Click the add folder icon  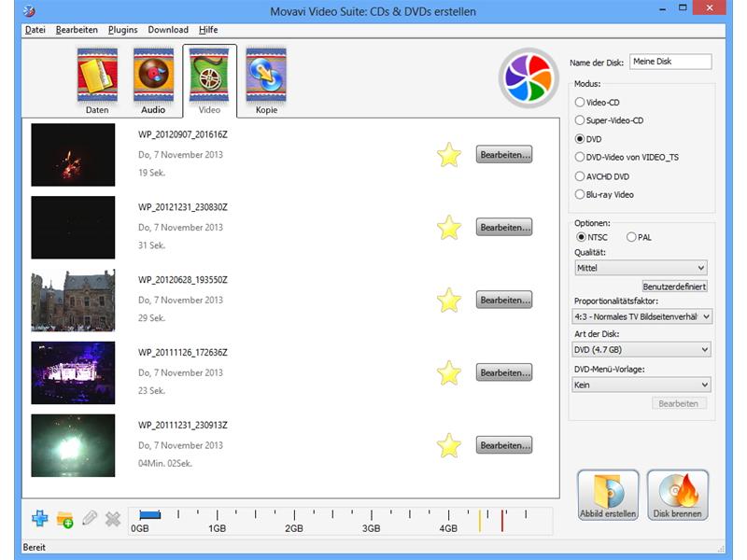[64, 519]
